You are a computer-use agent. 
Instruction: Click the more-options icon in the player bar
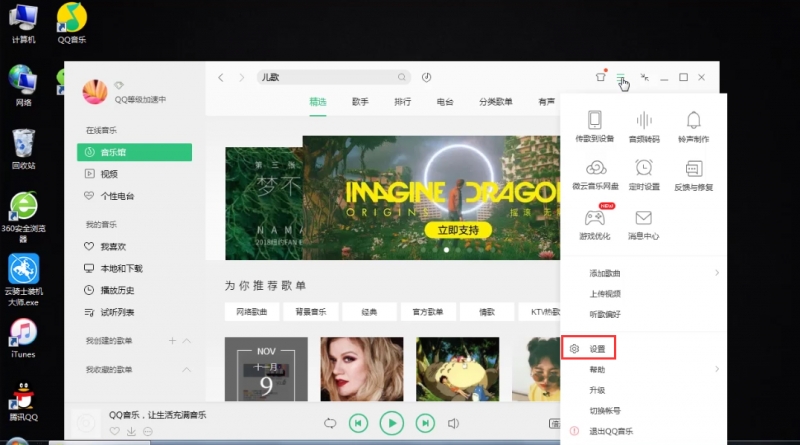[x=148, y=431]
